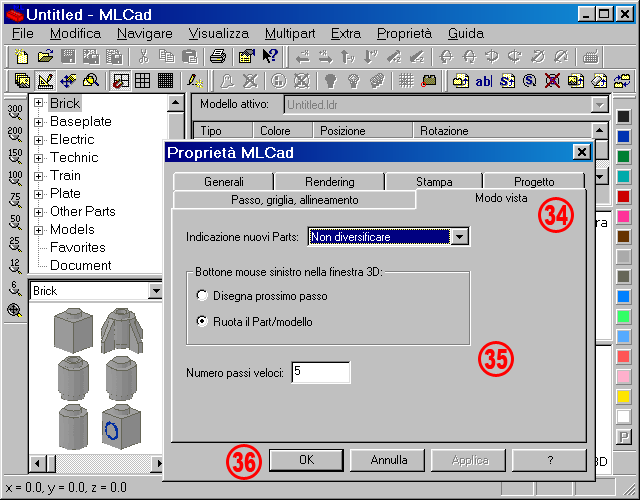
Task: Set zoom to 150 percent in sidebar
Action: [x=15, y=156]
